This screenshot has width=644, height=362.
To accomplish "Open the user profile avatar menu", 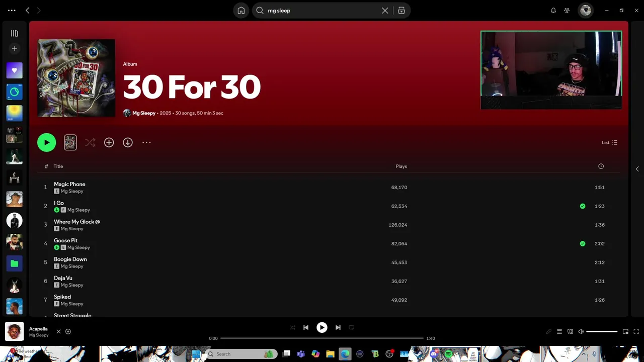I will click(x=586, y=10).
